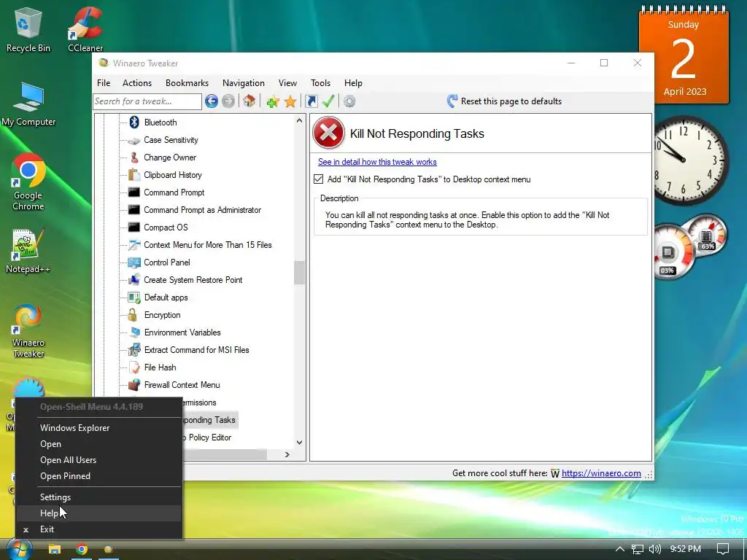This screenshot has width=747, height=560.
Task: Open the https://winaero.com link
Action: click(601, 472)
